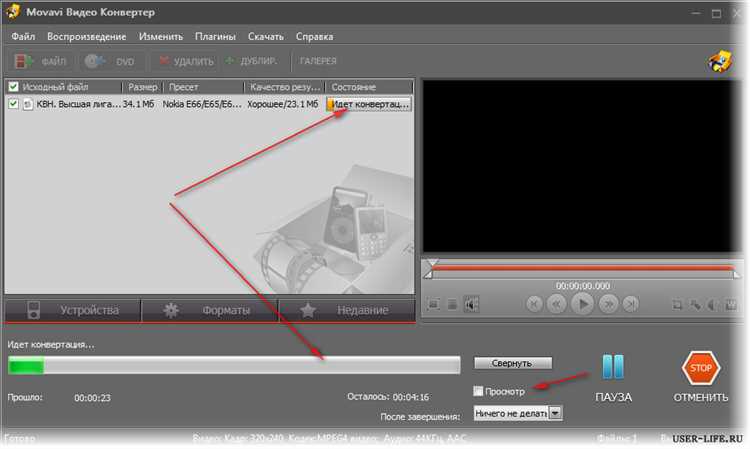Viewport: 750px width, 449px height.
Task: Click the green conversion progress bar
Action: coord(234,365)
